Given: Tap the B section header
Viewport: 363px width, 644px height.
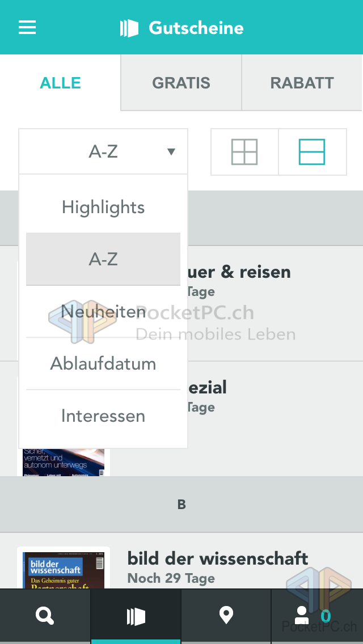Looking at the screenshot, I should click(x=181, y=505).
